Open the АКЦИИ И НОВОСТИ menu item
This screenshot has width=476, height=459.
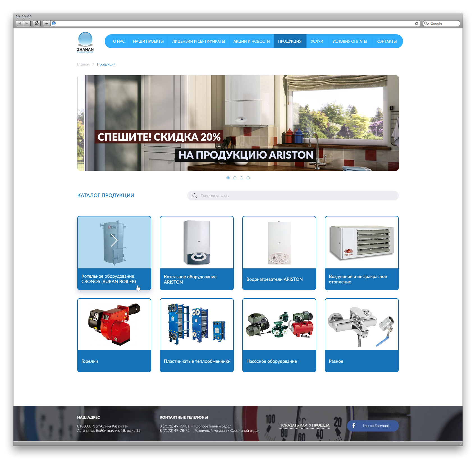point(251,41)
